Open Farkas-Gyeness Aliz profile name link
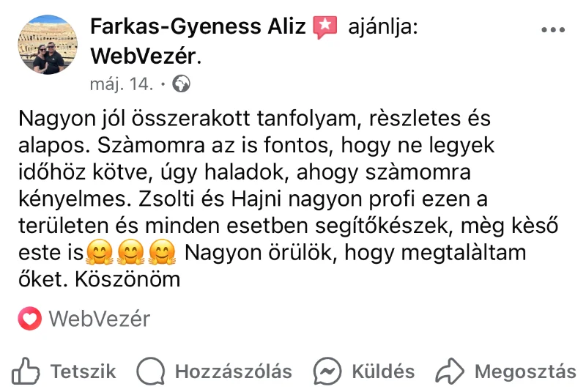Screen dimensions: 586x392 point(198,26)
